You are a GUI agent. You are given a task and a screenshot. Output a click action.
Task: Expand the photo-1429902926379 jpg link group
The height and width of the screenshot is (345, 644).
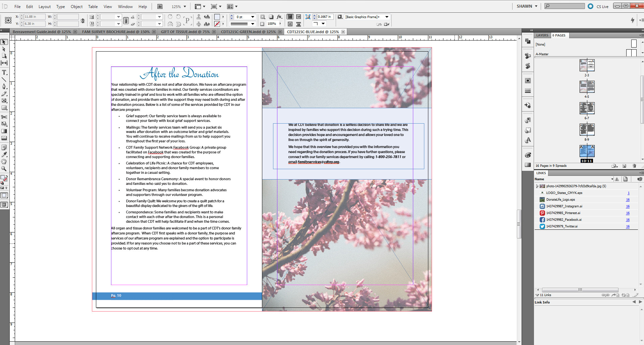tap(537, 186)
